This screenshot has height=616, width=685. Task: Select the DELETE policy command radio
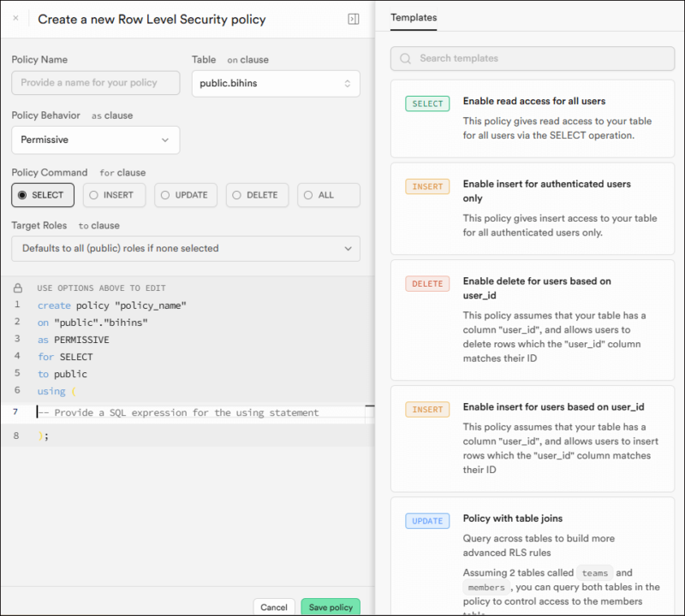pyautogui.click(x=257, y=195)
